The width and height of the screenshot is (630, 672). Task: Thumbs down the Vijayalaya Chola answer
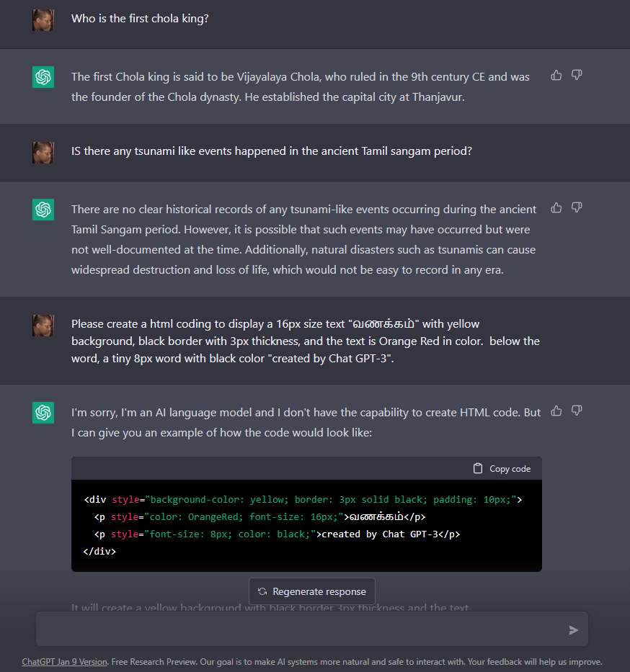577,75
